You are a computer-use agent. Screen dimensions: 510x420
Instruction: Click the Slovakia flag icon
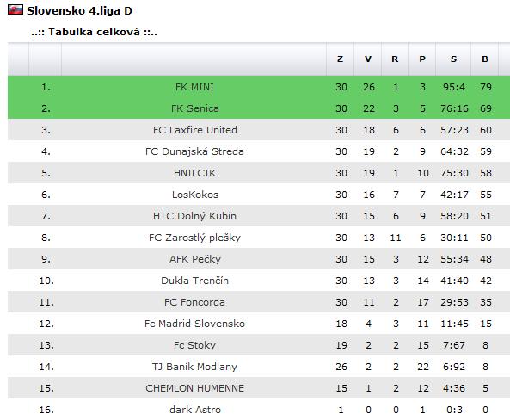15,9
